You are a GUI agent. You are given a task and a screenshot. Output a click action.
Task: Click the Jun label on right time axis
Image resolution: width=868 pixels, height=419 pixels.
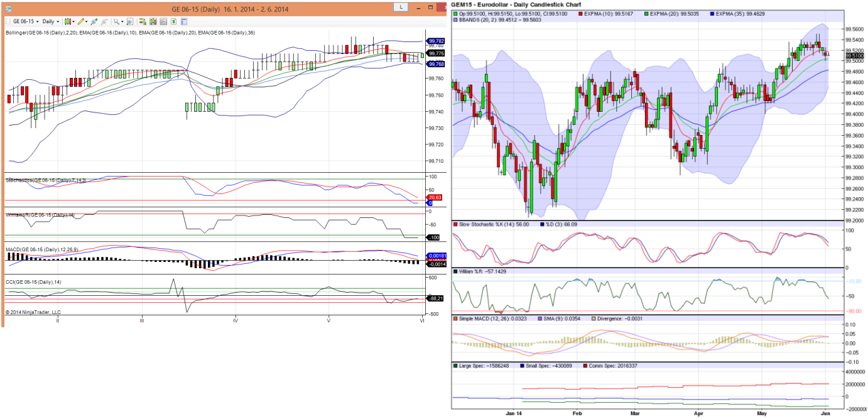coord(827,414)
